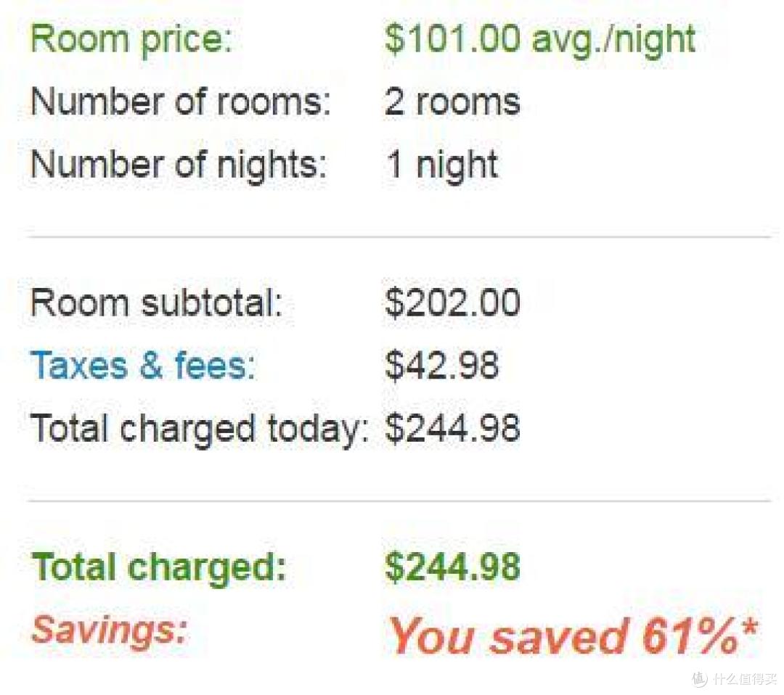Select the 1 night value

pos(443,165)
